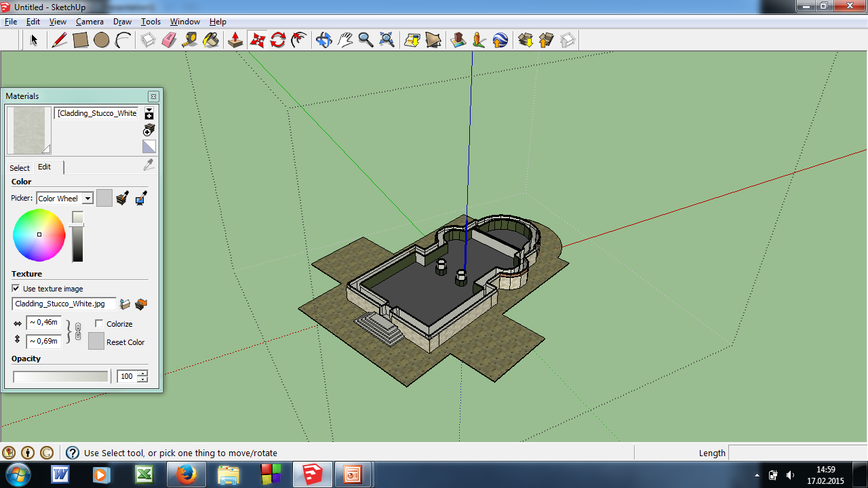Select the arrow Select tool
Viewport: 868px width, 488px height.
point(34,41)
